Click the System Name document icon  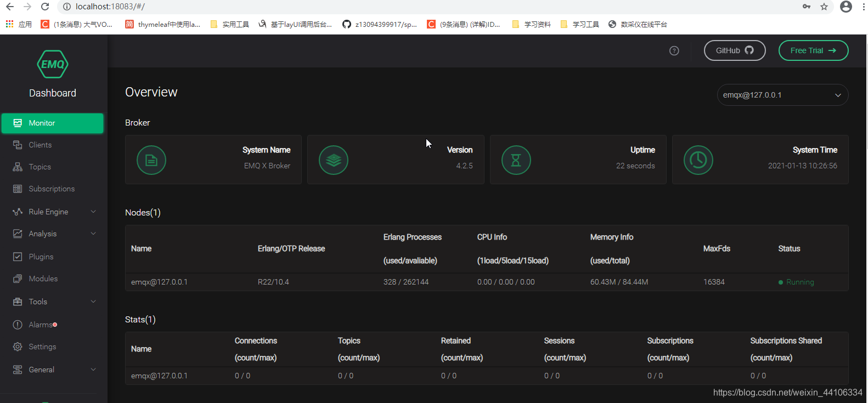click(x=151, y=160)
